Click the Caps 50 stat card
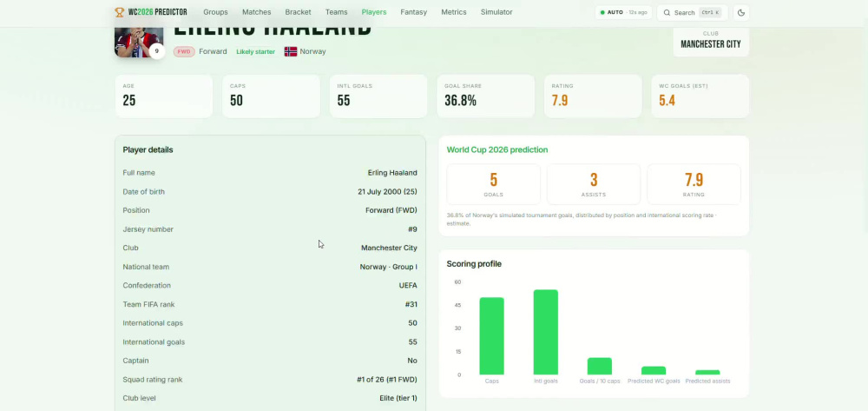Screen dimensions: 868x411 [x=271, y=96]
